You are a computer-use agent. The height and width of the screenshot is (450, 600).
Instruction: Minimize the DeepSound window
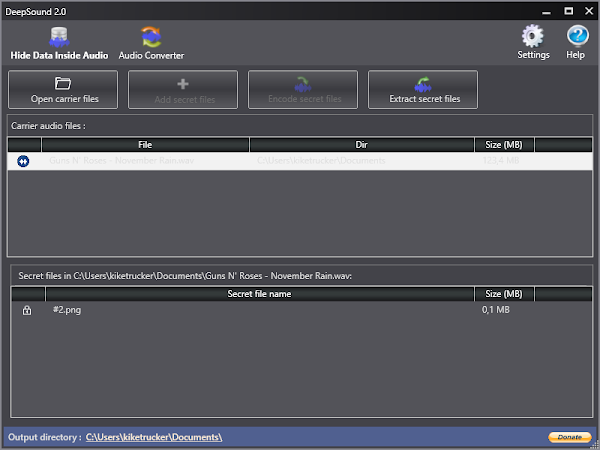click(546, 11)
